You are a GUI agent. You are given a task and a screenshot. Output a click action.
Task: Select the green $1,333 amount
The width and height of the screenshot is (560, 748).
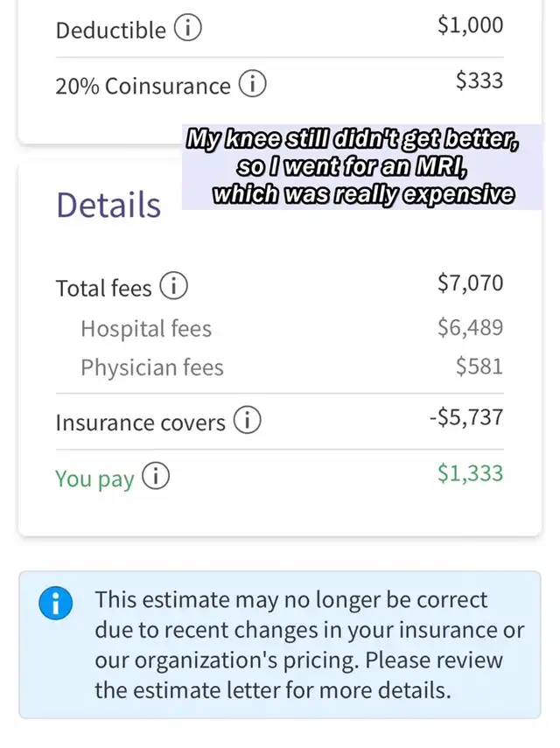pos(470,473)
